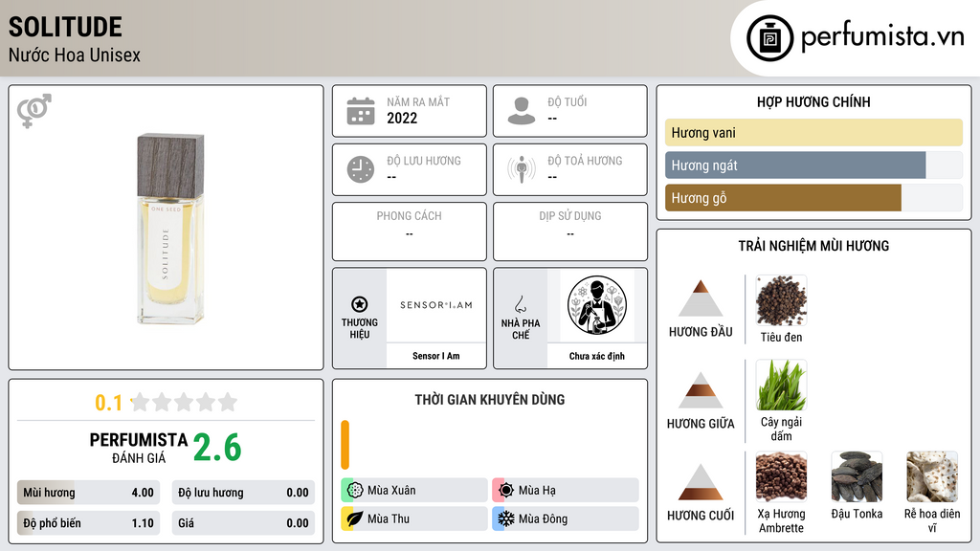
Task: Open the Cây ngải dấm note image
Action: click(x=781, y=385)
